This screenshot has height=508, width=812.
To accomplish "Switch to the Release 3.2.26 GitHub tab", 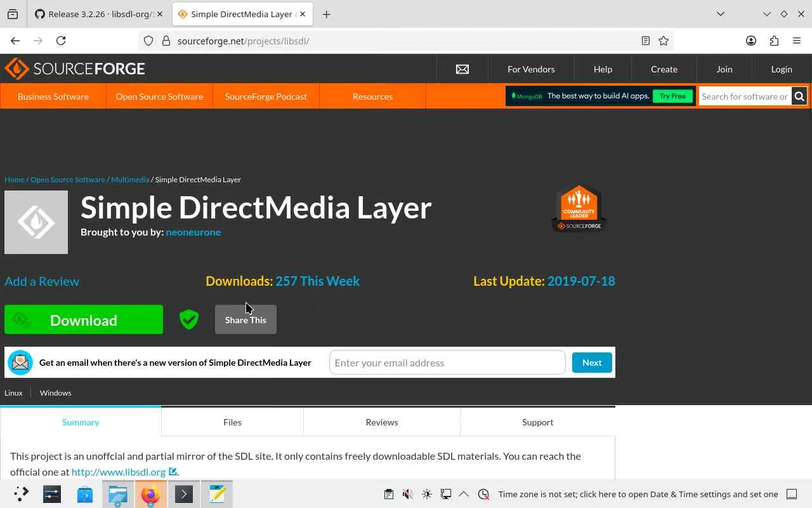I will [98, 14].
